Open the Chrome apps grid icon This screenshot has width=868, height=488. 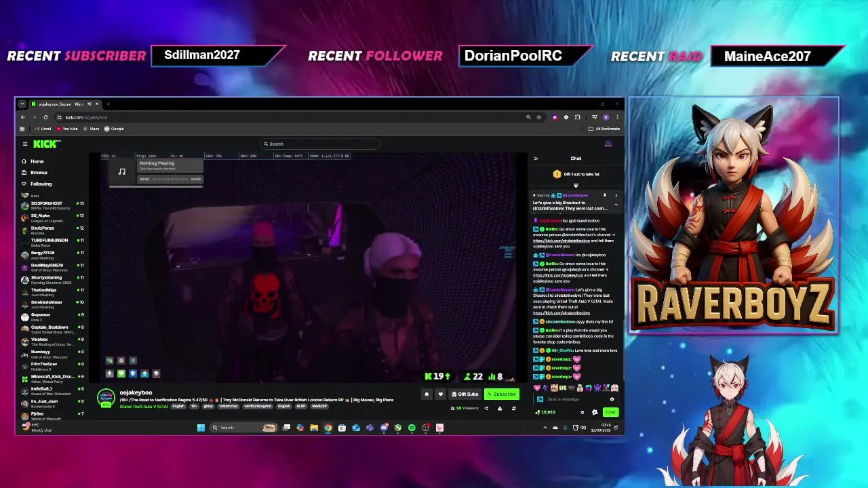(x=22, y=129)
